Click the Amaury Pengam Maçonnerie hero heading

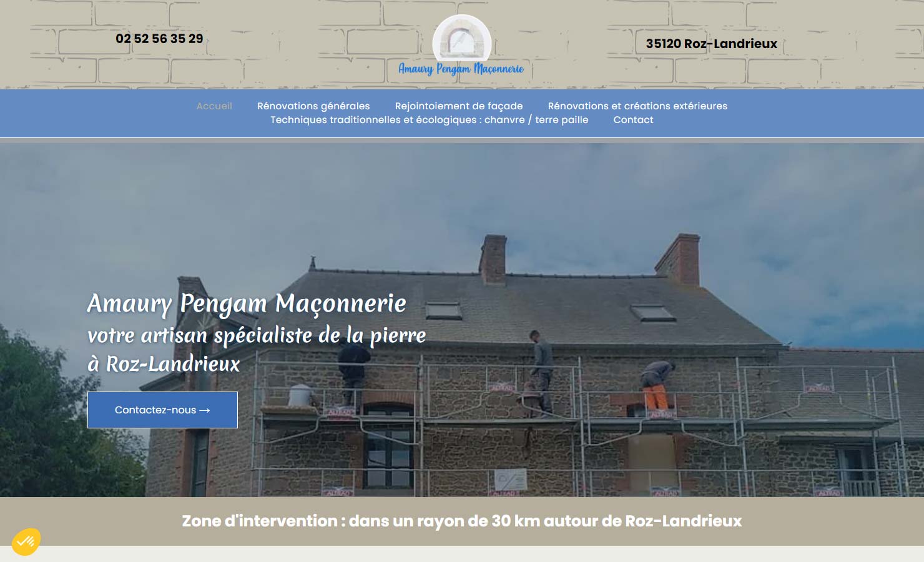point(247,304)
